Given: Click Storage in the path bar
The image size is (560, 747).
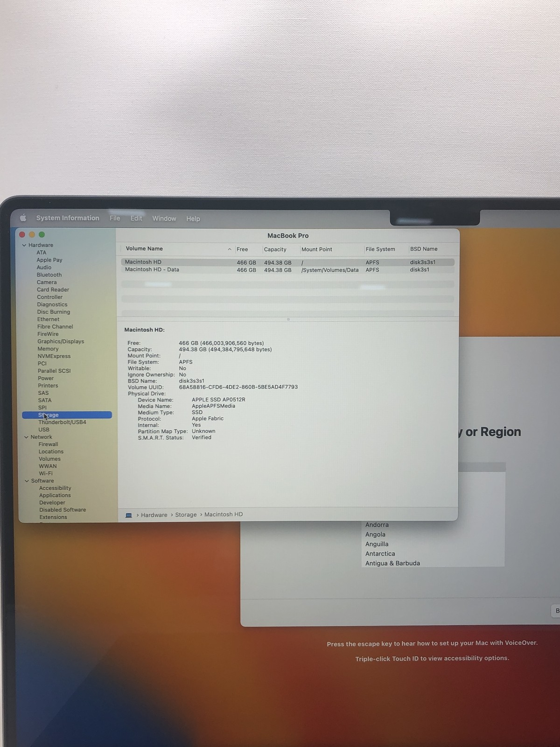Looking at the screenshot, I should [x=186, y=514].
